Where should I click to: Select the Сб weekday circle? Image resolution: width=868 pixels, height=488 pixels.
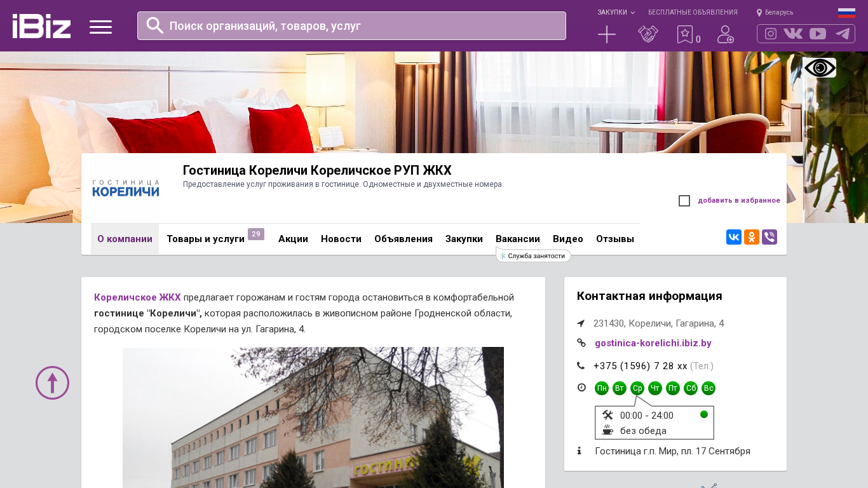click(x=691, y=388)
